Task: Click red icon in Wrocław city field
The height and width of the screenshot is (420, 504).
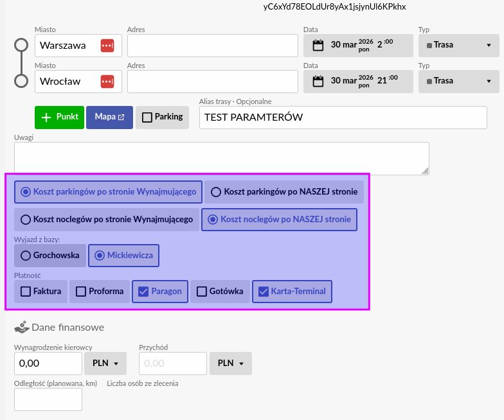Action: tap(107, 82)
